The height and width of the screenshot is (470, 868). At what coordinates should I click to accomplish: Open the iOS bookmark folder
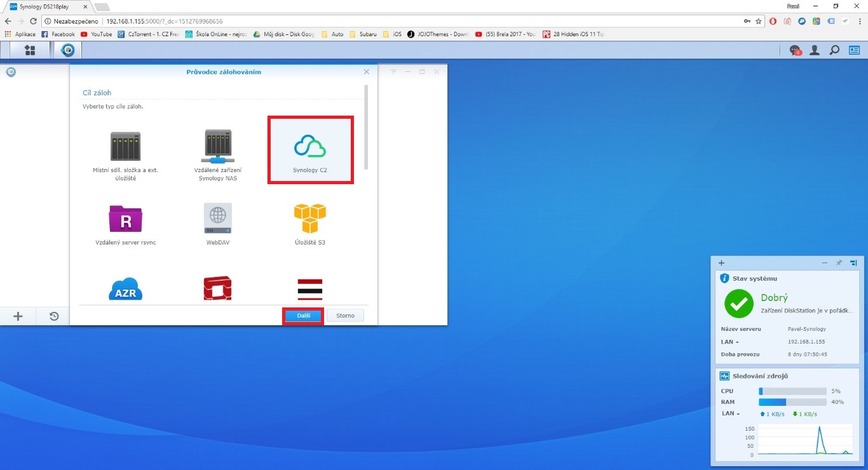click(392, 34)
